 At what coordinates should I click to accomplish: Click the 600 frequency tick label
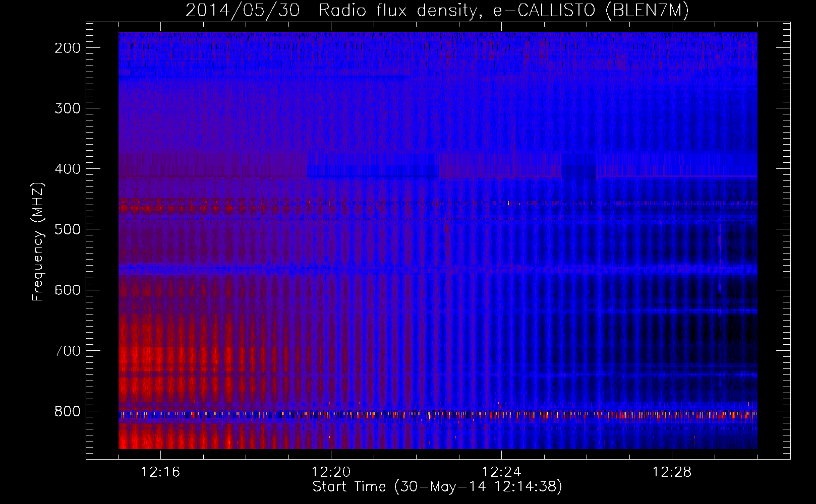point(68,290)
